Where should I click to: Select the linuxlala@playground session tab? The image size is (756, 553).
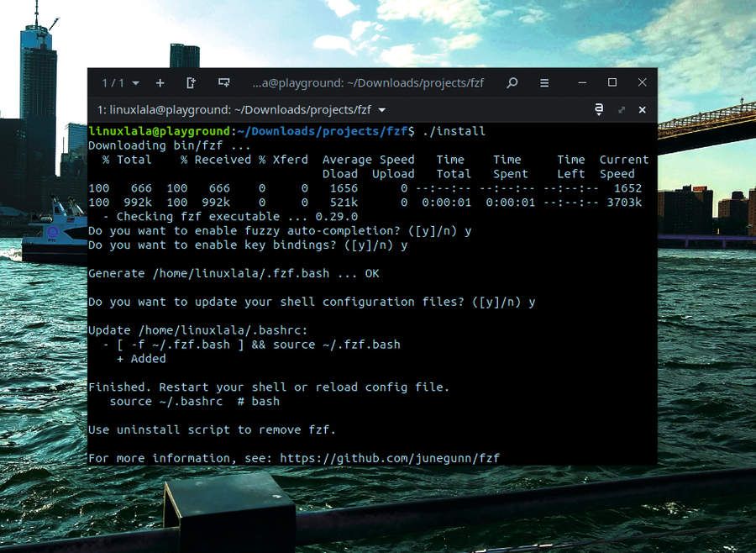(x=235, y=109)
